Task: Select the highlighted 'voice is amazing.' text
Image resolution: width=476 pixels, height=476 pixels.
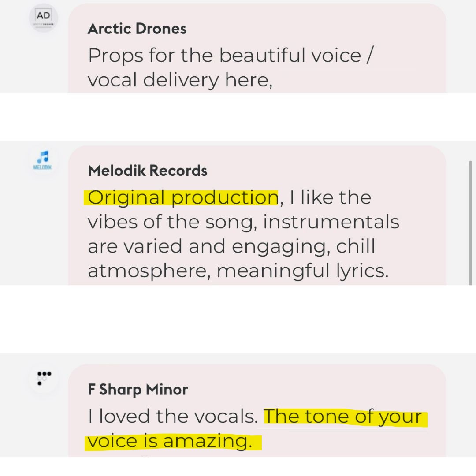Action: click(170, 441)
